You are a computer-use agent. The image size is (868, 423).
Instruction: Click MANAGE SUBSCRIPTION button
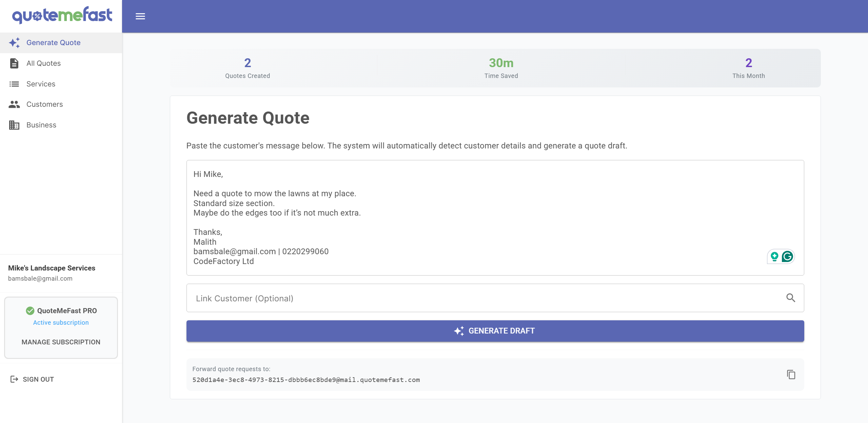point(61,342)
